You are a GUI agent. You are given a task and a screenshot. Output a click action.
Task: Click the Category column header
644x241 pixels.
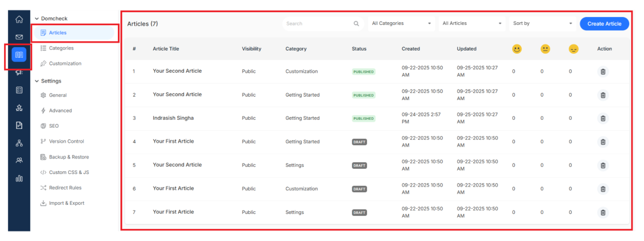click(x=296, y=49)
